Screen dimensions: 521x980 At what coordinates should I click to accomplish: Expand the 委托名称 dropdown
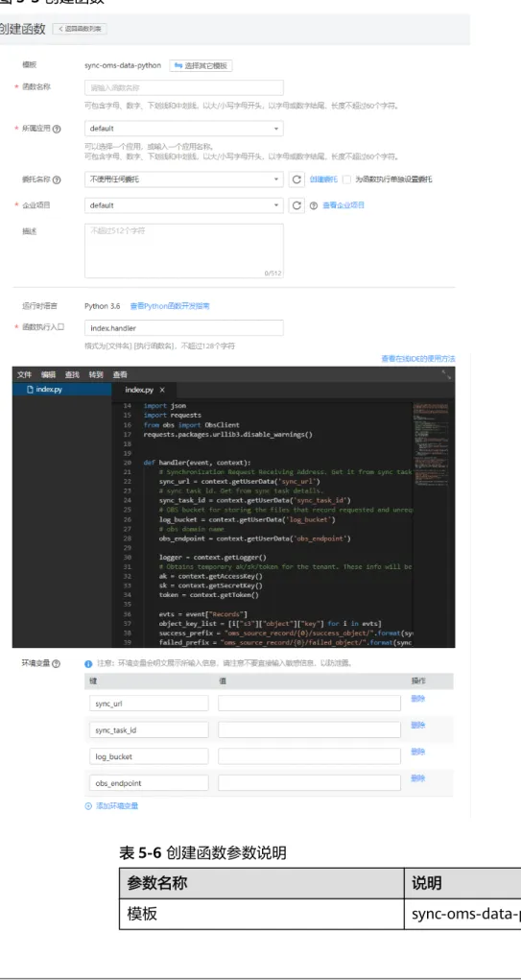click(183, 179)
